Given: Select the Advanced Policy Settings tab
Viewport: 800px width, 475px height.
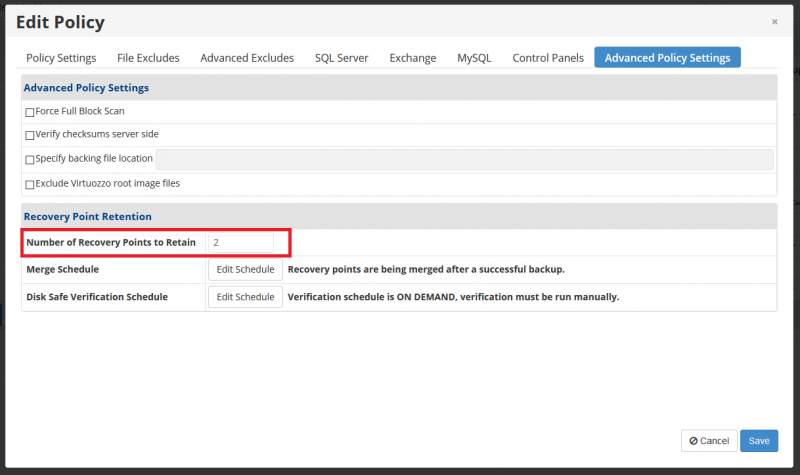Looking at the screenshot, I should coord(667,58).
